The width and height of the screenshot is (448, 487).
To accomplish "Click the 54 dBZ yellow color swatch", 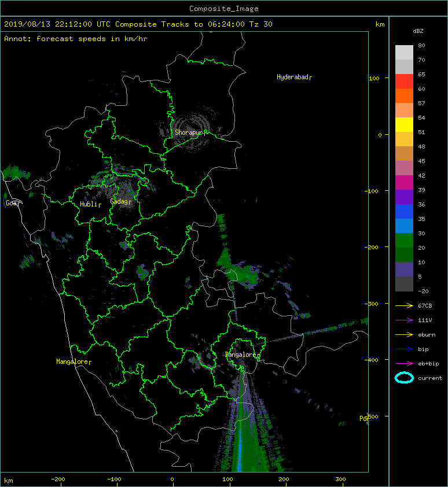I will [x=404, y=124].
